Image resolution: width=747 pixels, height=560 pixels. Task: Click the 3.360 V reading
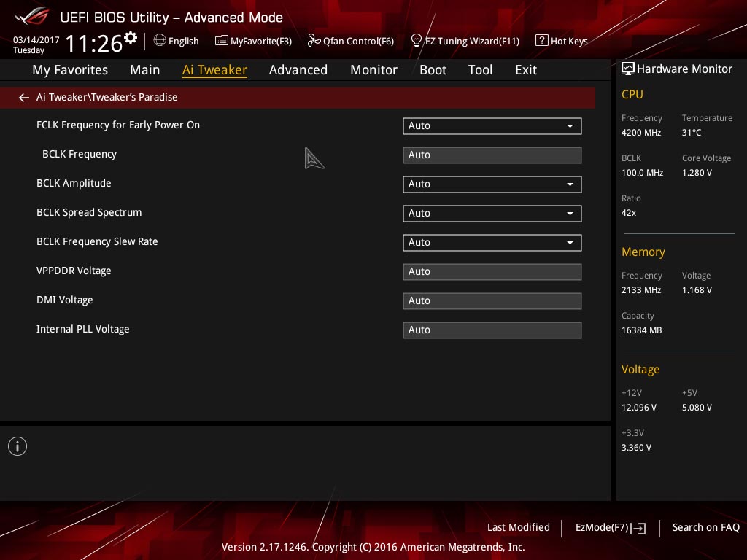pyautogui.click(x=636, y=448)
